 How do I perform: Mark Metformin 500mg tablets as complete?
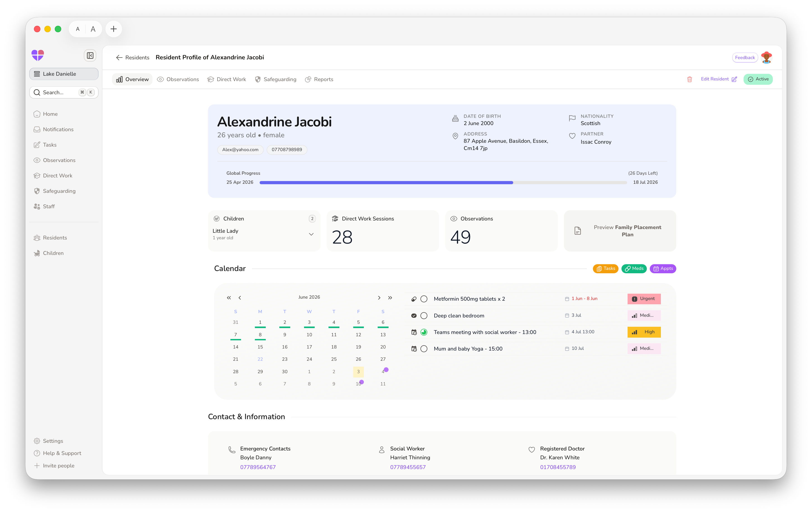point(424,299)
